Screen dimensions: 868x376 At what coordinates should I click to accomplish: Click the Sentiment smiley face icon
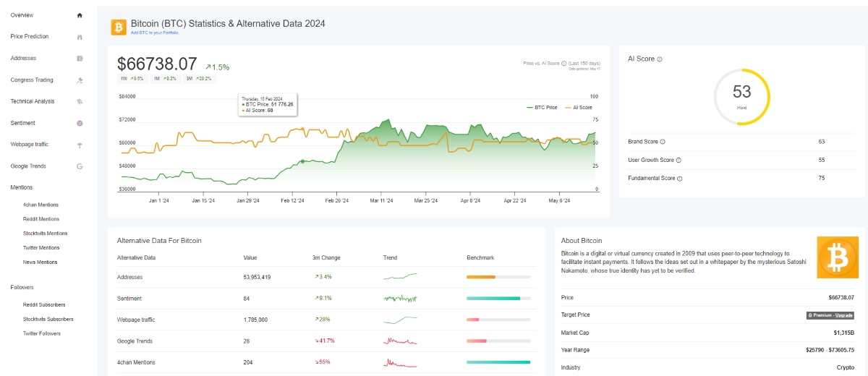(80, 123)
